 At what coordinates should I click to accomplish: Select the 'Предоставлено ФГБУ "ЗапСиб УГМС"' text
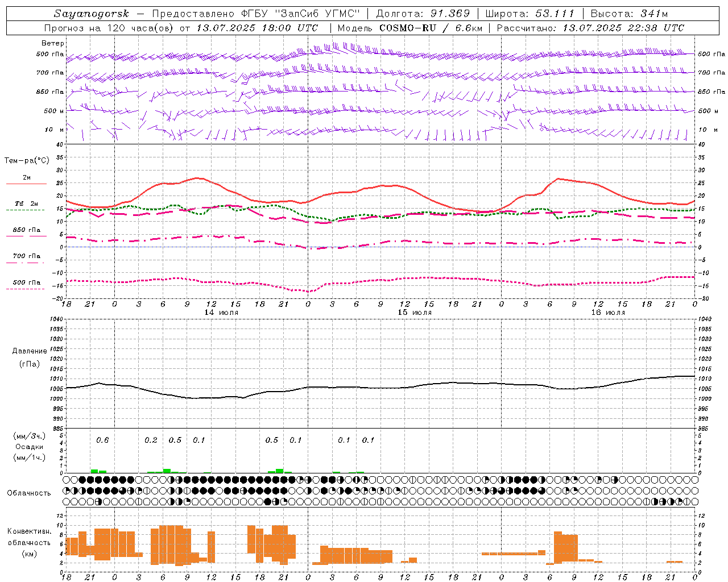pos(256,14)
